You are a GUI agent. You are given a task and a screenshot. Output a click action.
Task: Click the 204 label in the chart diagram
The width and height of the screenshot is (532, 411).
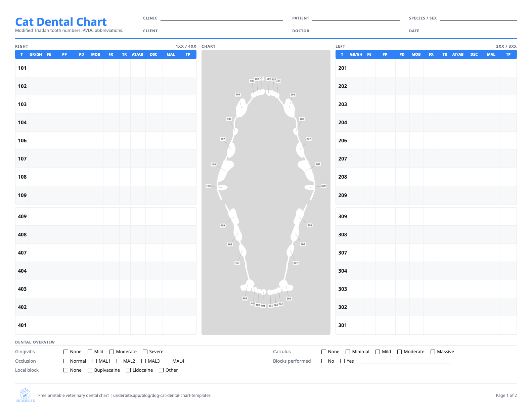293,95
